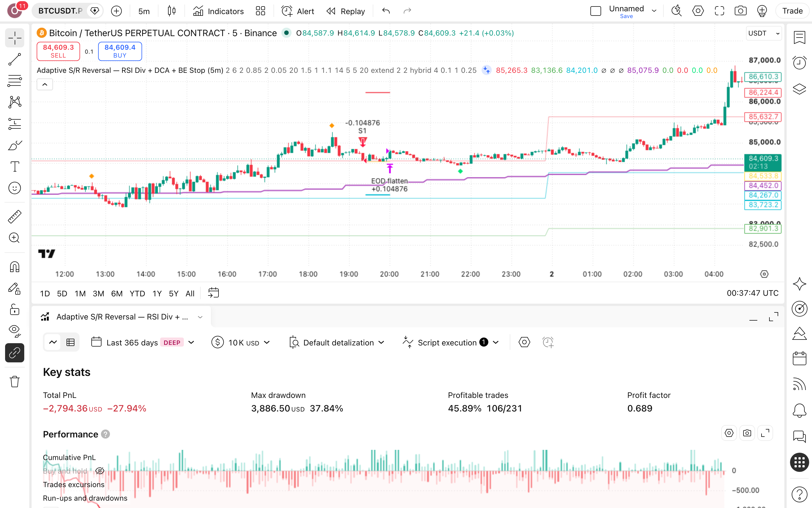Screen dimensions: 812x508
Task: Select the All time range
Action: click(190, 293)
